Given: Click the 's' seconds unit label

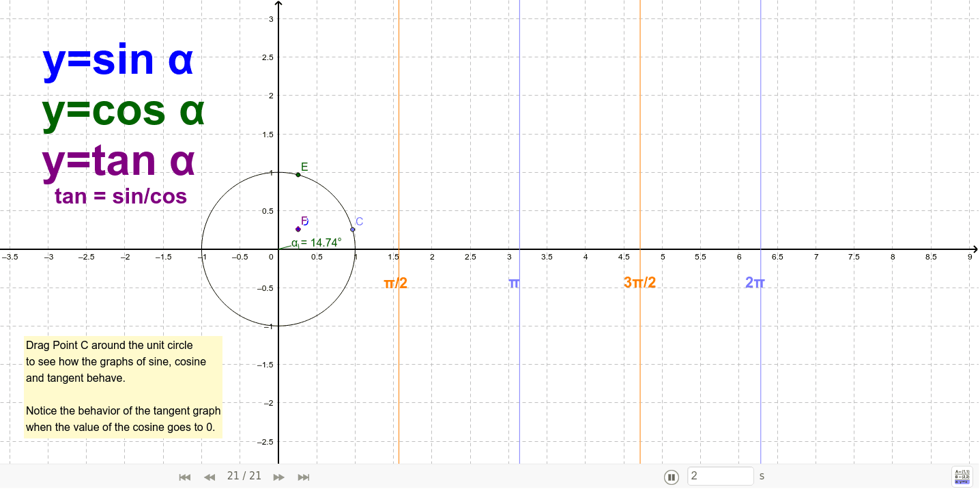Looking at the screenshot, I should 762,476.
